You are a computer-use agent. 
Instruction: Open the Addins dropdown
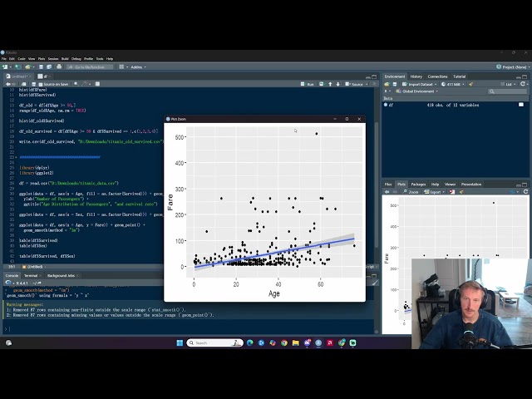pyautogui.click(x=138, y=66)
